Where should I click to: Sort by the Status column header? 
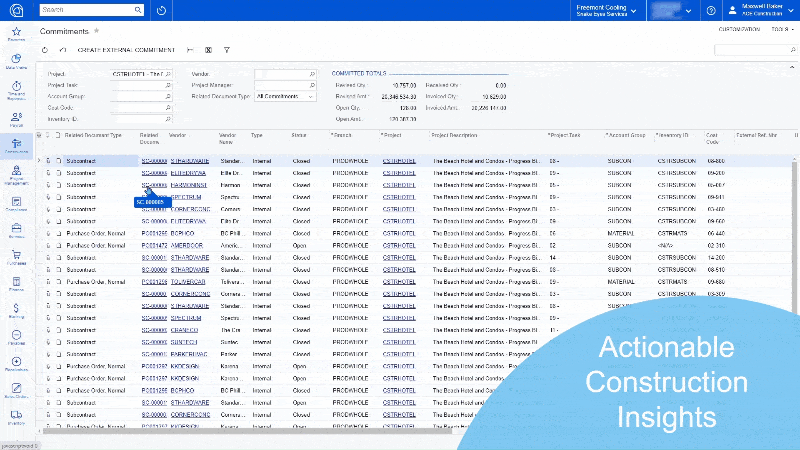[x=299, y=135]
